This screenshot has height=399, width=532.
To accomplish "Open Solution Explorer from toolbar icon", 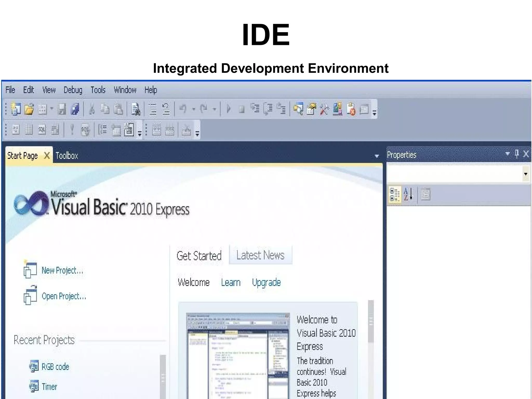I will coord(298,109).
